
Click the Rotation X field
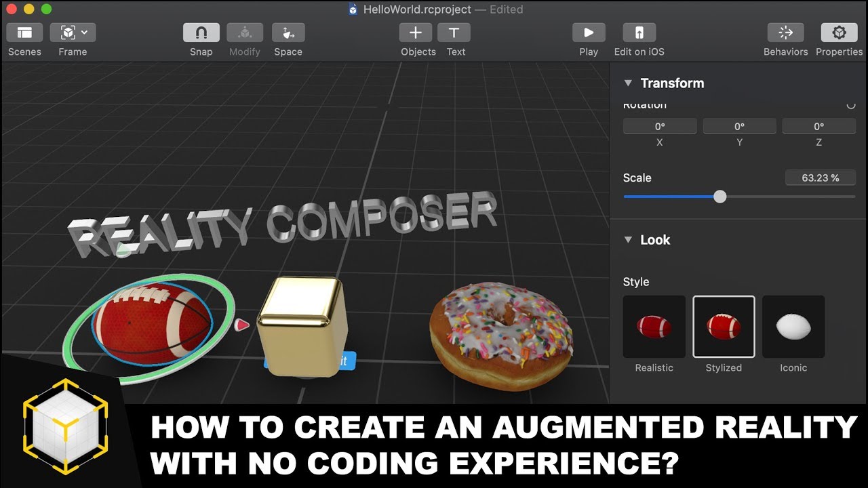[x=660, y=126]
